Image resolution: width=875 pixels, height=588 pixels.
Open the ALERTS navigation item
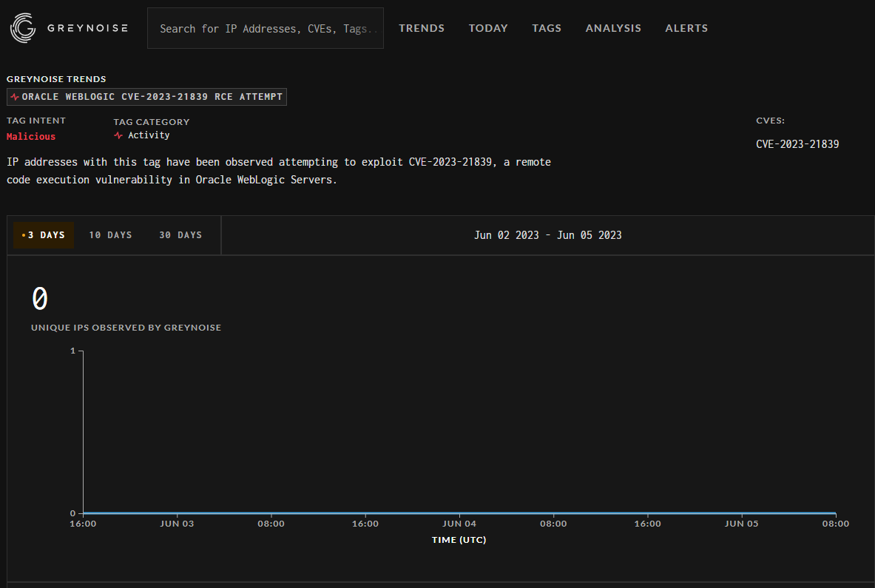tap(686, 28)
